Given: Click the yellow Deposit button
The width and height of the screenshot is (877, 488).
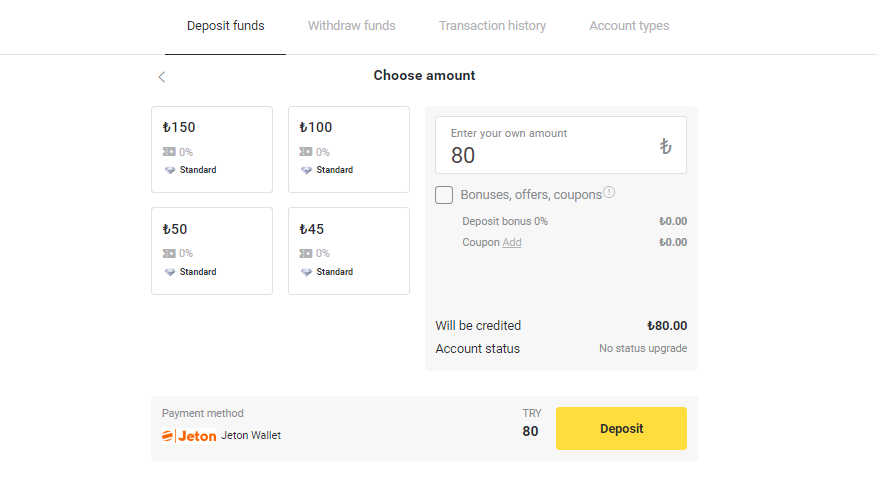Looking at the screenshot, I should point(621,428).
